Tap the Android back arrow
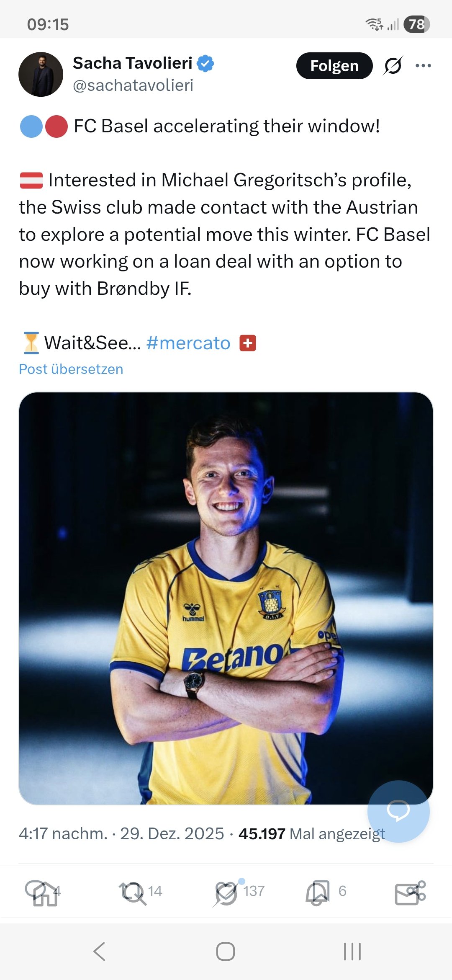The width and height of the screenshot is (452, 980). point(100,952)
